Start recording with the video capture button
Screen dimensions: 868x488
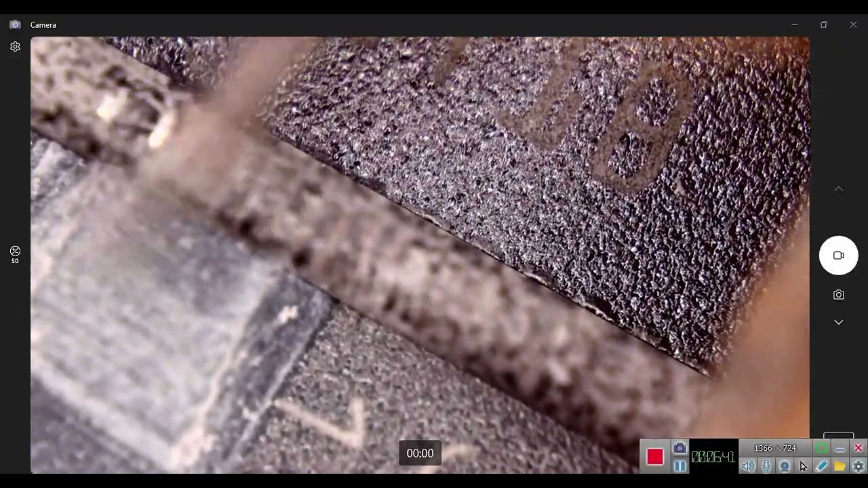[x=839, y=256]
